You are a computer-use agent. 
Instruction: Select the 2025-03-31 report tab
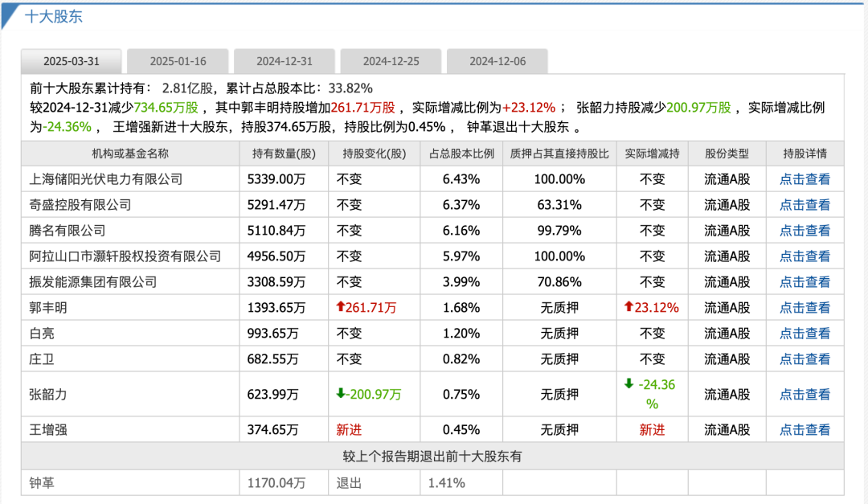click(71, 61)
